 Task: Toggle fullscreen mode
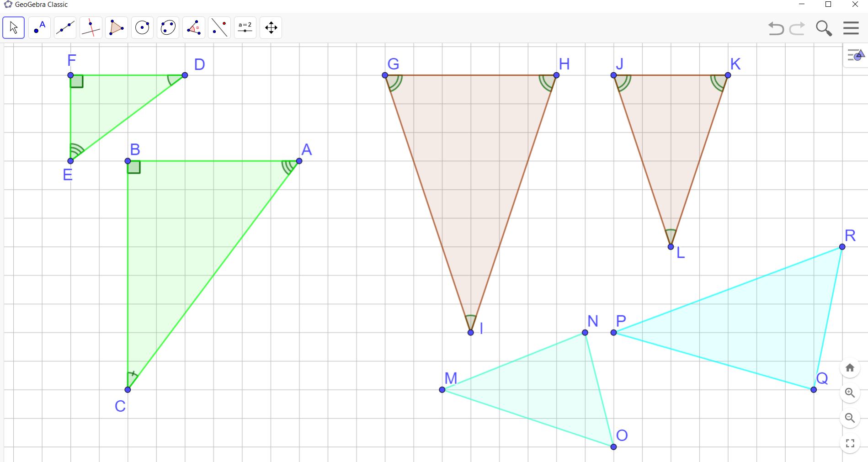coord(850,443)
